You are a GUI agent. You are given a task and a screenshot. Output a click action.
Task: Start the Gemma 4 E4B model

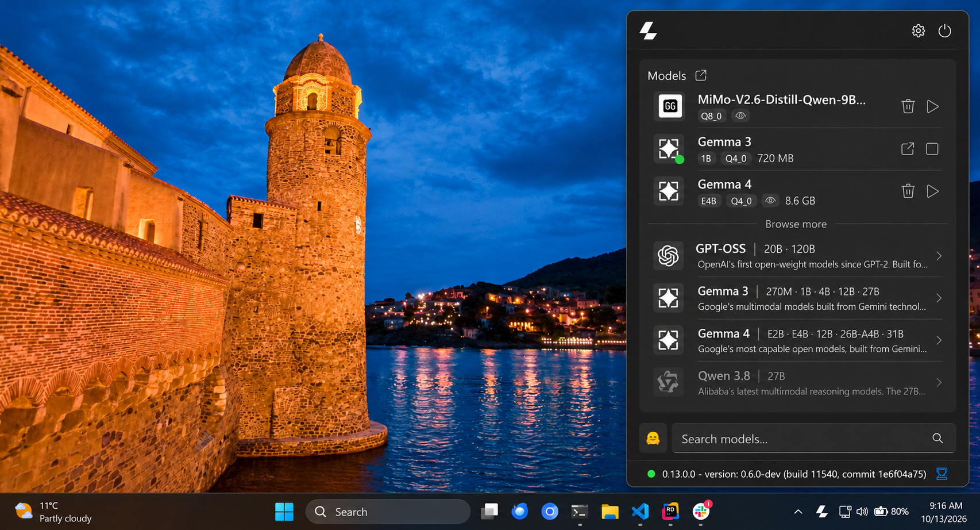coord(933,191)
